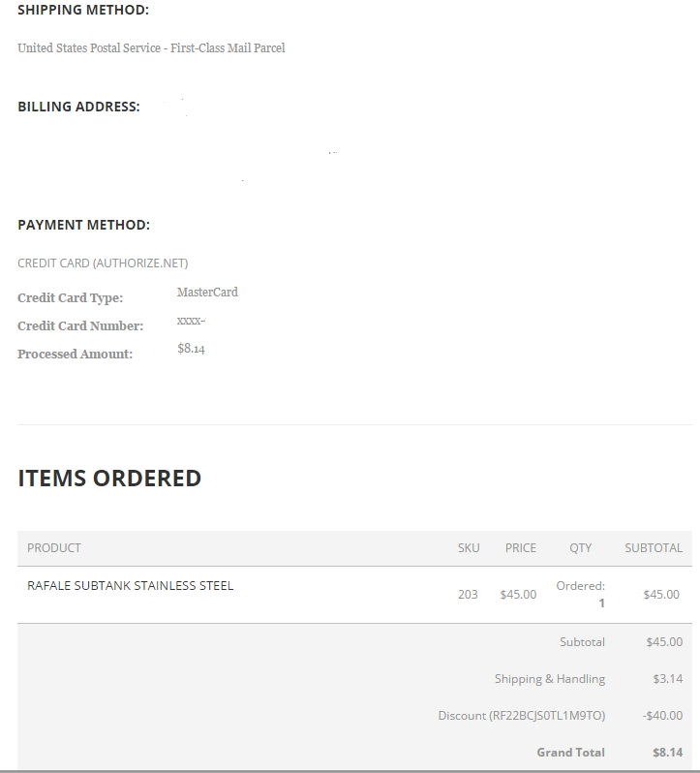Click the QTY column header
The width and height of the screenshot is (700, 773).
click(580, 548)
